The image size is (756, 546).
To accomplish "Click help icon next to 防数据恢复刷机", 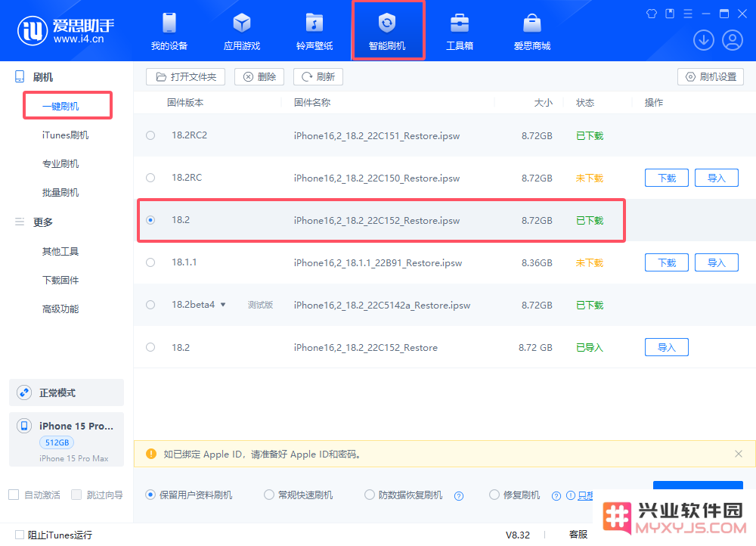I will coord(459,496).
